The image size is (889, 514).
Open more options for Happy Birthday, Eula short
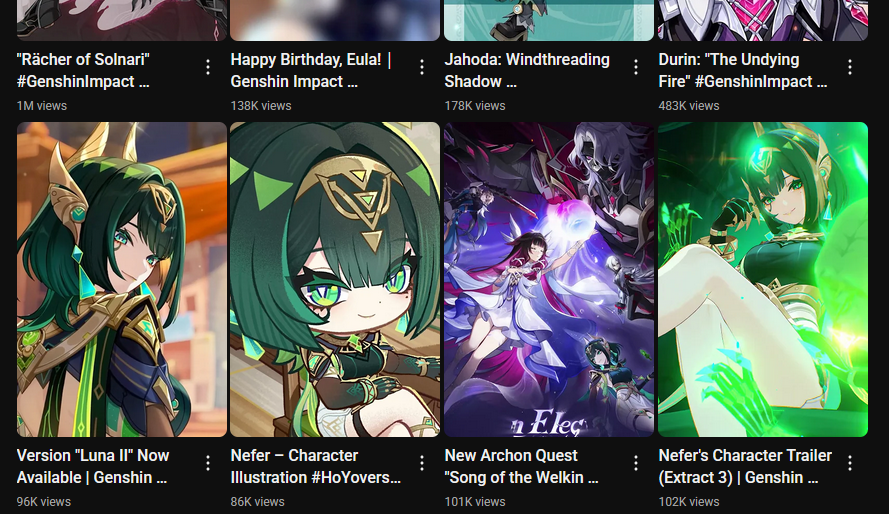pos(422,67)
